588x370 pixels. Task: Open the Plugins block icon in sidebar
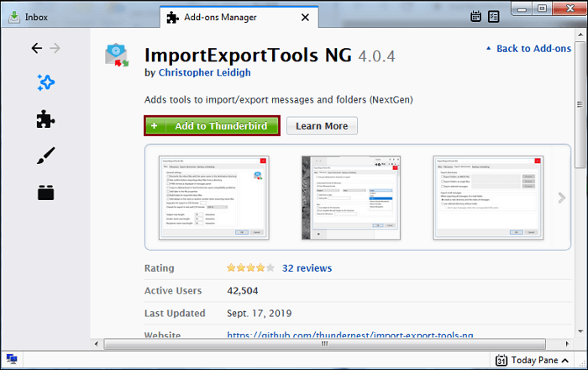(45, 193)
